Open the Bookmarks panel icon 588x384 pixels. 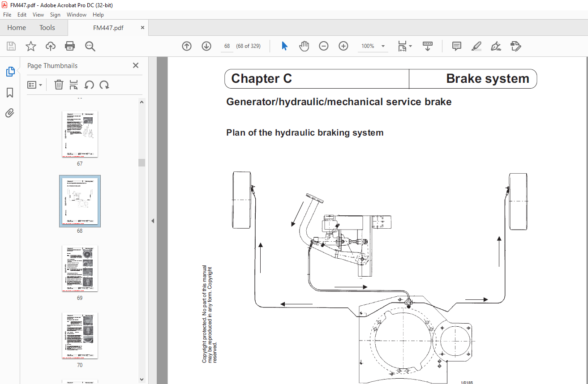10,93
